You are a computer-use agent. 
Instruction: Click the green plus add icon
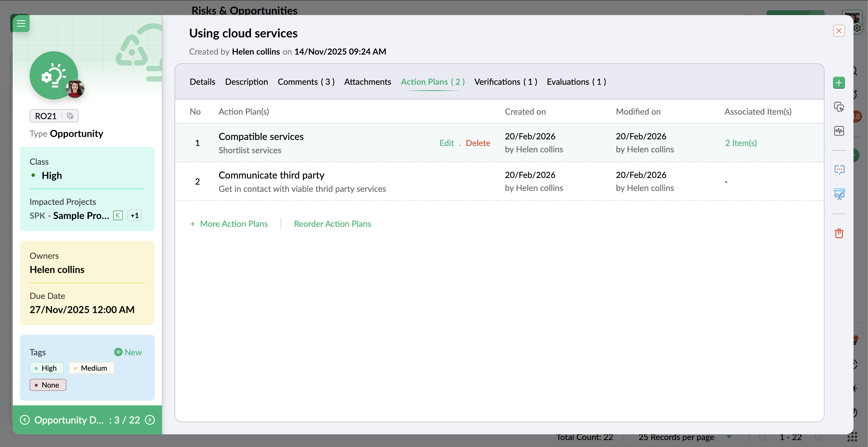839,82
